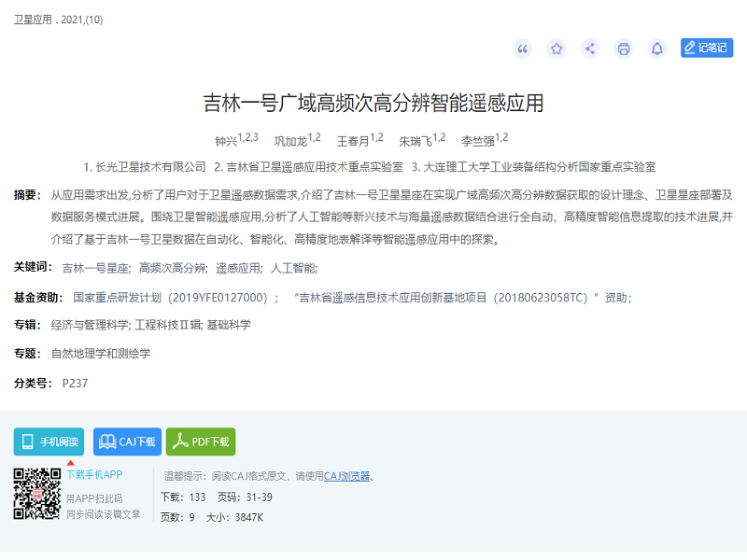
Task: Click keyword 吉林一号星座
Action: pos(95,268)
